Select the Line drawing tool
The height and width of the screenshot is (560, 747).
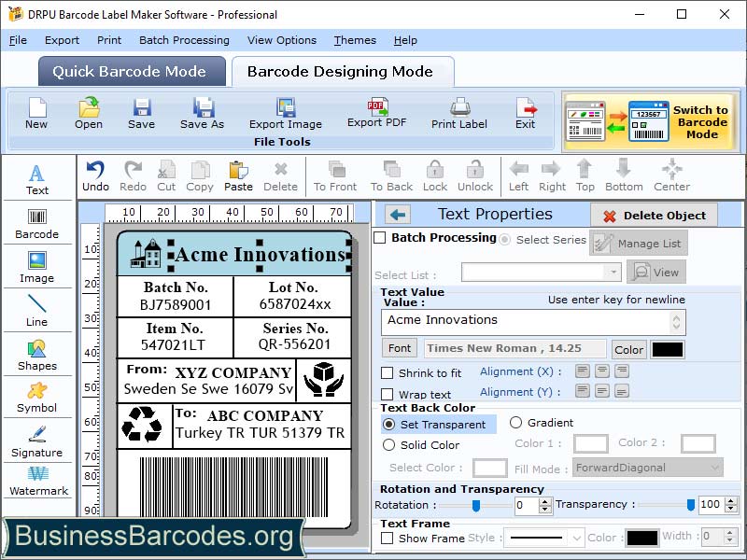click(x=37, y=311)
